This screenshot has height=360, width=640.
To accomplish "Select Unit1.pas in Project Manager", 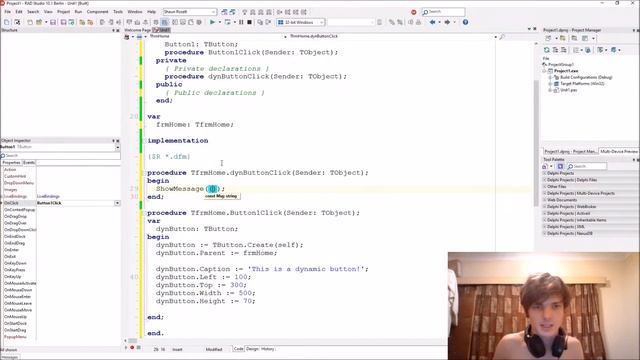I will point(569,90).
